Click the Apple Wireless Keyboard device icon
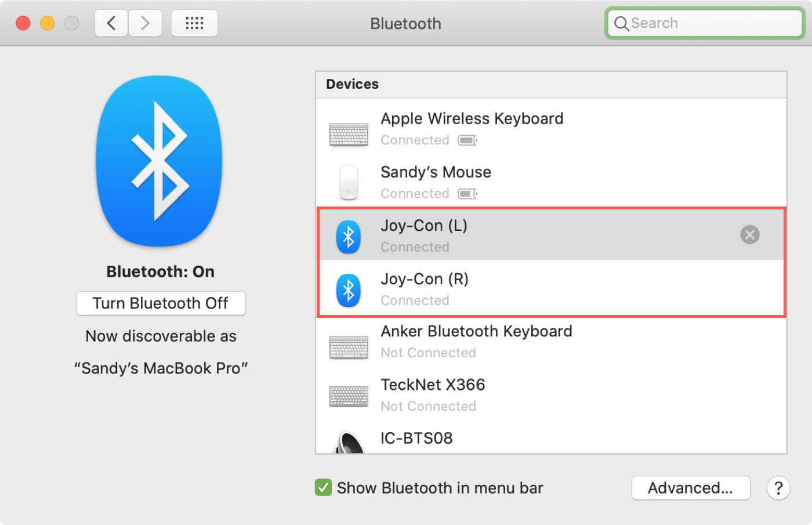 click(x=349, y=134)
